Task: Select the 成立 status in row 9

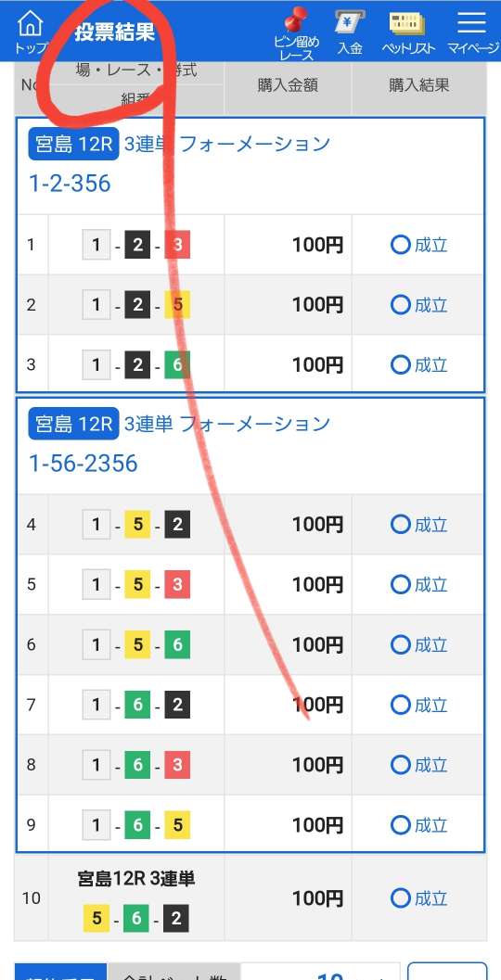Action: point(430,825)
